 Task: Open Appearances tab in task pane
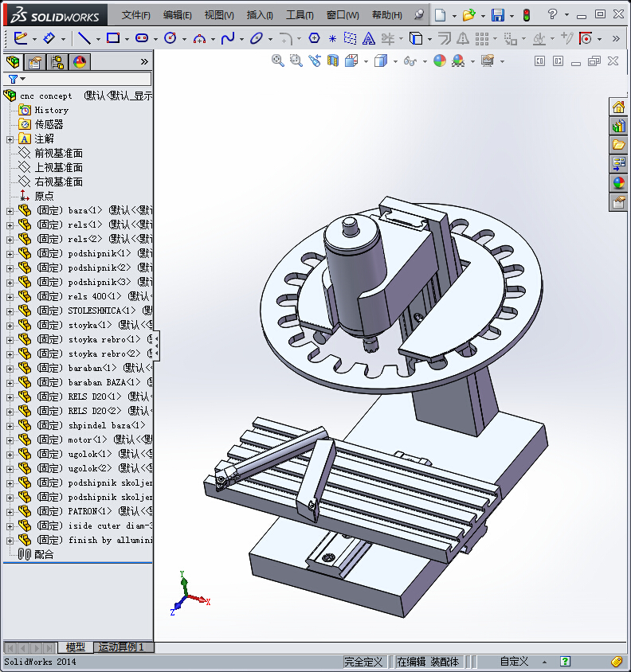(x=618, y=183)
